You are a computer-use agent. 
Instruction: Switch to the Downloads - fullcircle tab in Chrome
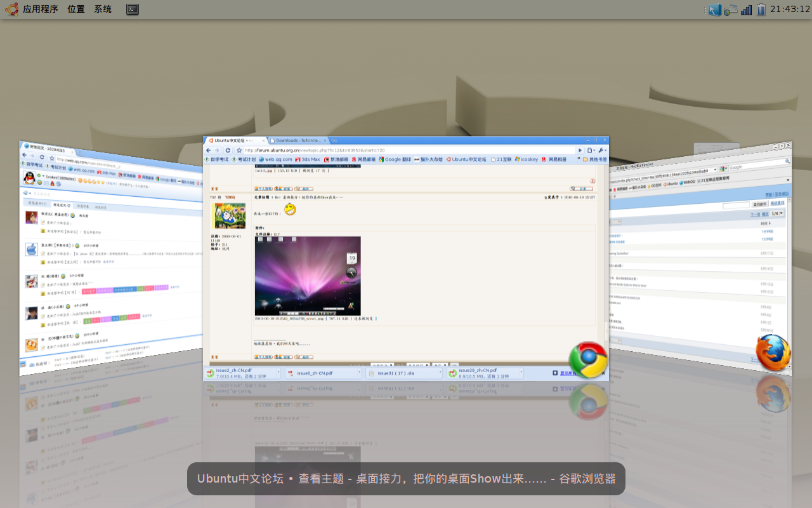coord(299,140)
